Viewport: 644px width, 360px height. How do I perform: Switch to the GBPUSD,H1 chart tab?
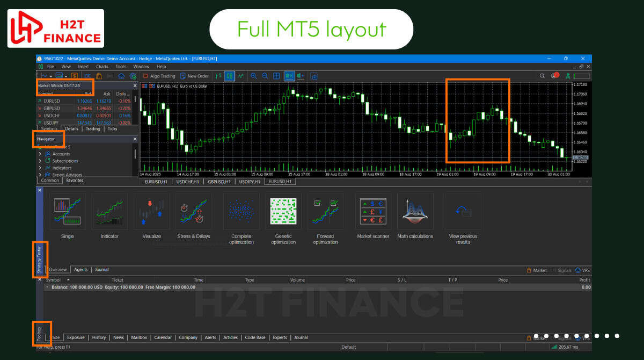pyautogui.click(x=218, y=182)
